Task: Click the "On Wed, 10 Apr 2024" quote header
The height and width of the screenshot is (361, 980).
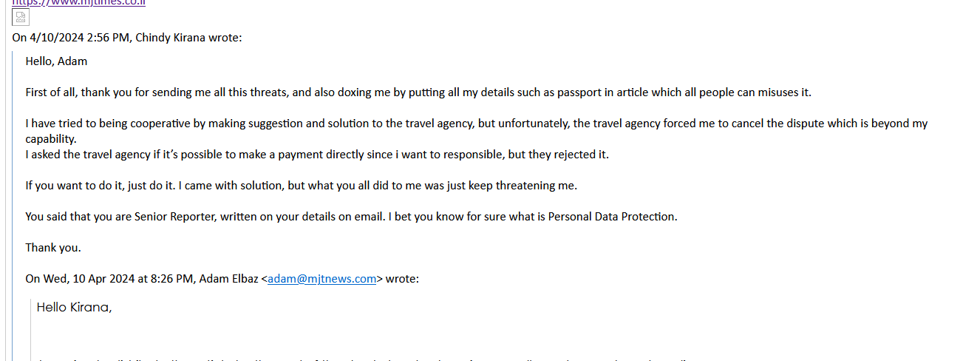Action: tap(222, 279)
